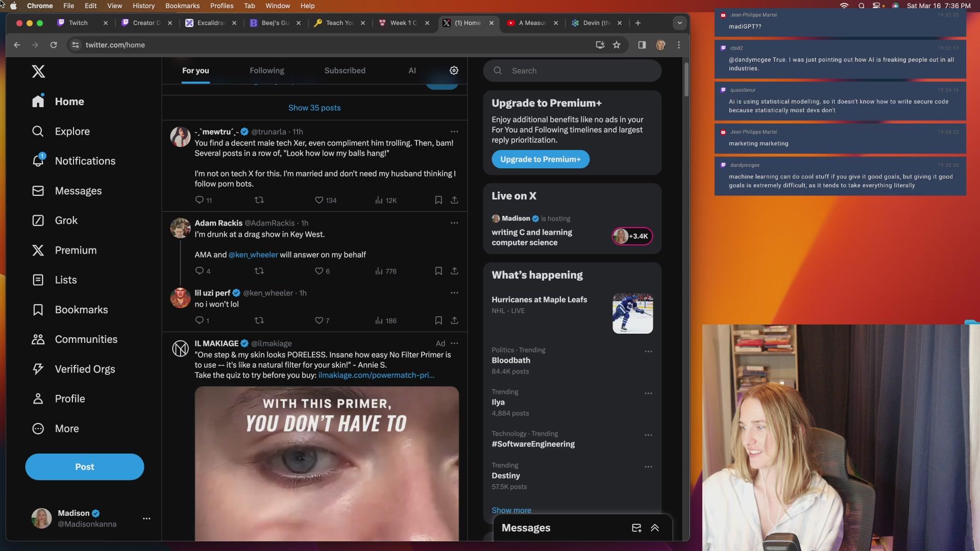
Task: Click the new message compose icon
Action: (x=636, y=528)
